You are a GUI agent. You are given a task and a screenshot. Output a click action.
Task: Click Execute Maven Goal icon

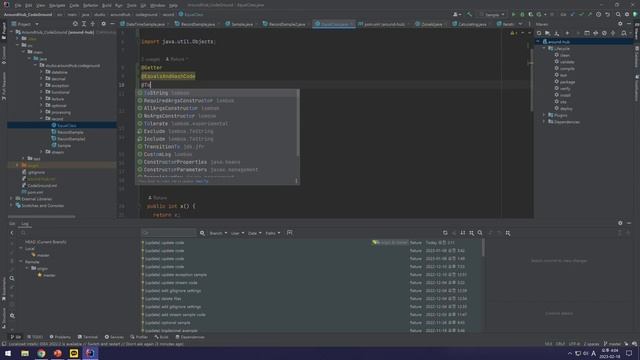(x=587, y=33)
